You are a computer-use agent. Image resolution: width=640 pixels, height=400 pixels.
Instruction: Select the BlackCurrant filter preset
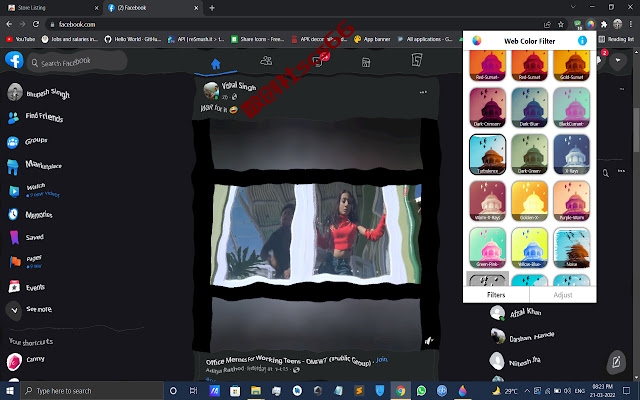(571, 108)
